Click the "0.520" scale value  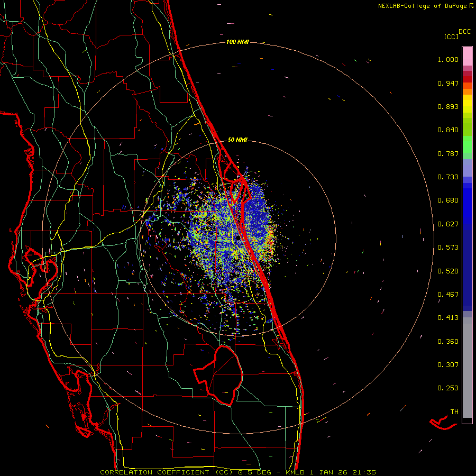tap(448, 271)
